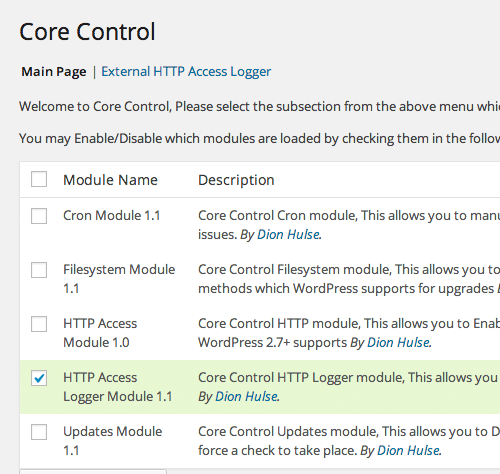Select the Updates Module 1.1 name label
The height and width of the screenshot is (474, 500).
113,441
